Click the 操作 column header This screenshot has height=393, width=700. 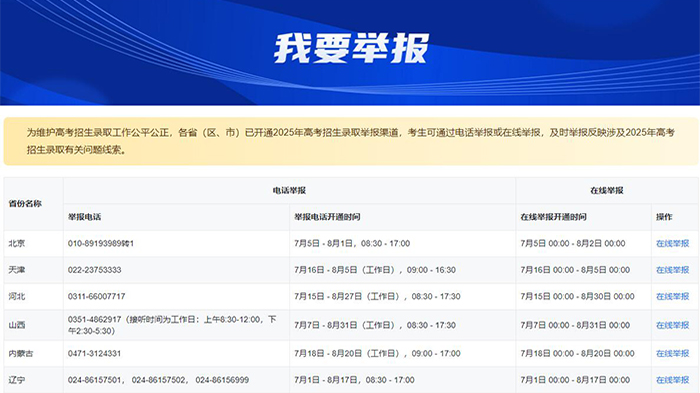click(664, 217)
